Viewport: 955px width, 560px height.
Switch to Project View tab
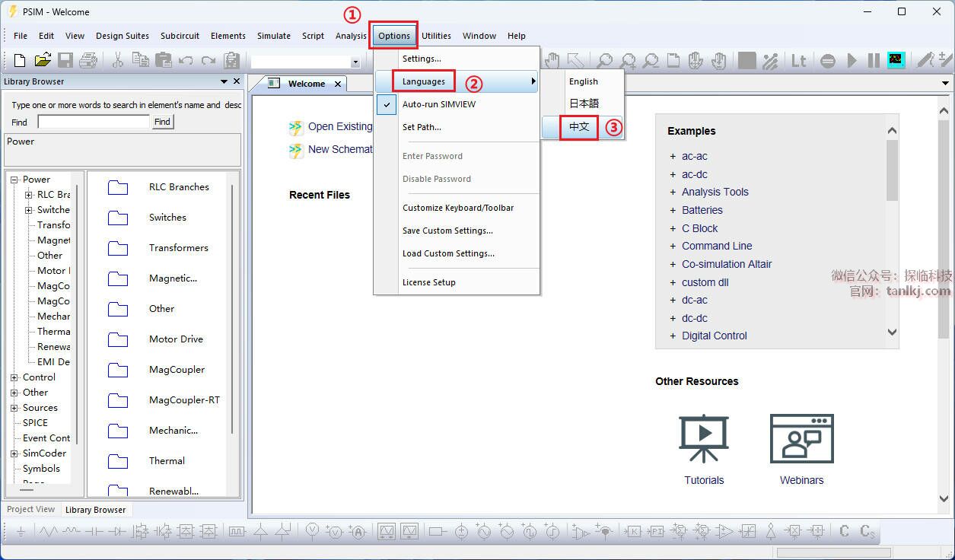[30, 510]
